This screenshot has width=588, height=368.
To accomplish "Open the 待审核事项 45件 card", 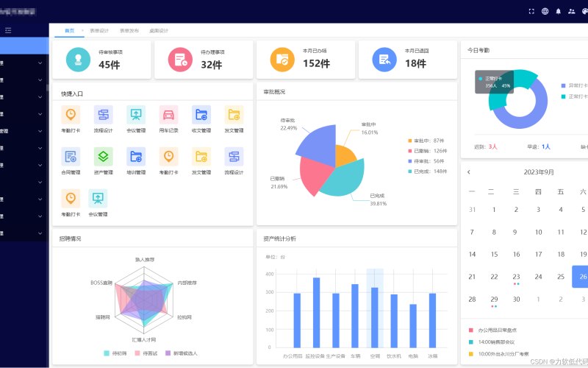I will click(101, 60).
